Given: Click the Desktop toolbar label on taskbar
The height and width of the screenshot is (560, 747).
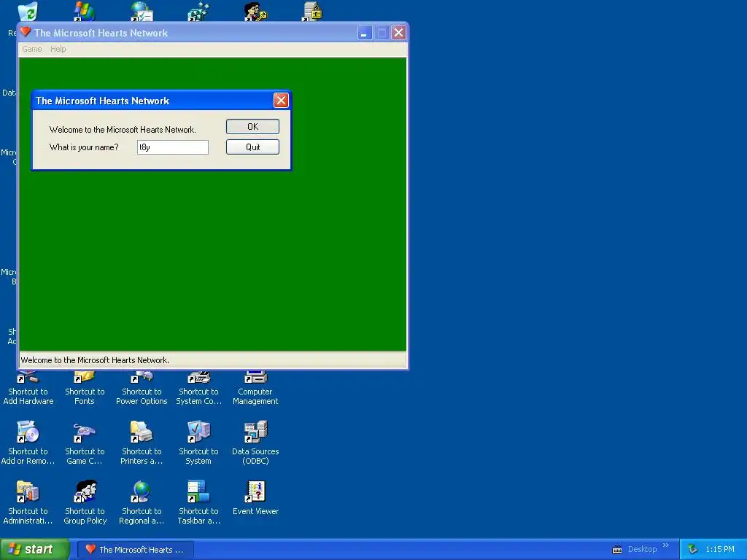Looking at the screenshot, I should click(x=642, y=550).
